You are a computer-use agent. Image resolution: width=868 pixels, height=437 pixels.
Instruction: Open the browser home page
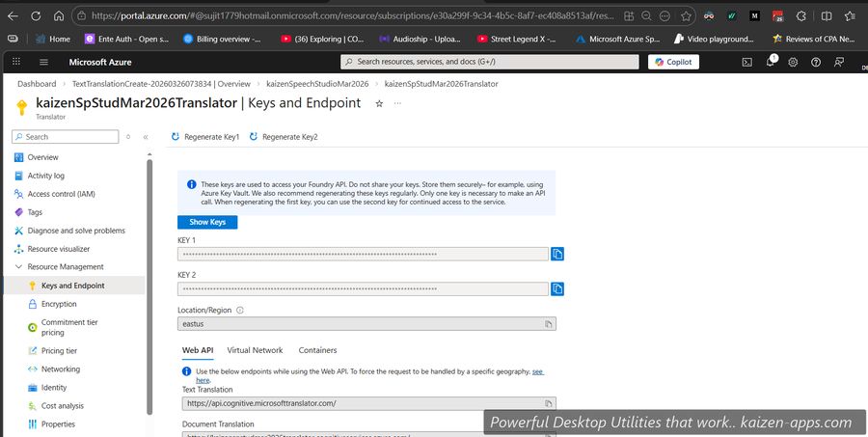point(59,16)
